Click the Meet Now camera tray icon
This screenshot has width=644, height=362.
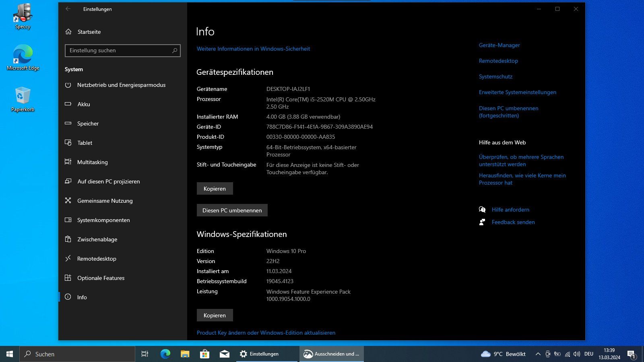click(548, 354)
